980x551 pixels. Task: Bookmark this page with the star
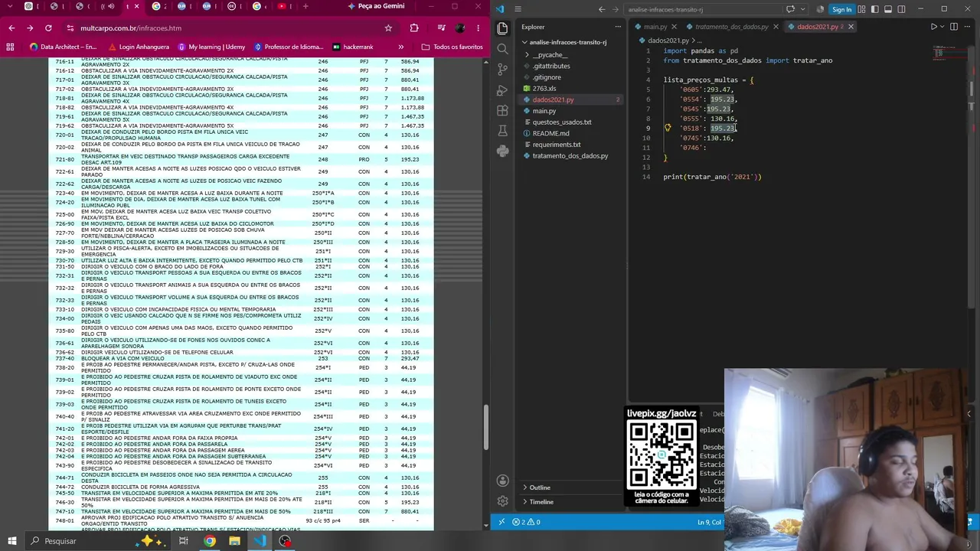point(388,28)
